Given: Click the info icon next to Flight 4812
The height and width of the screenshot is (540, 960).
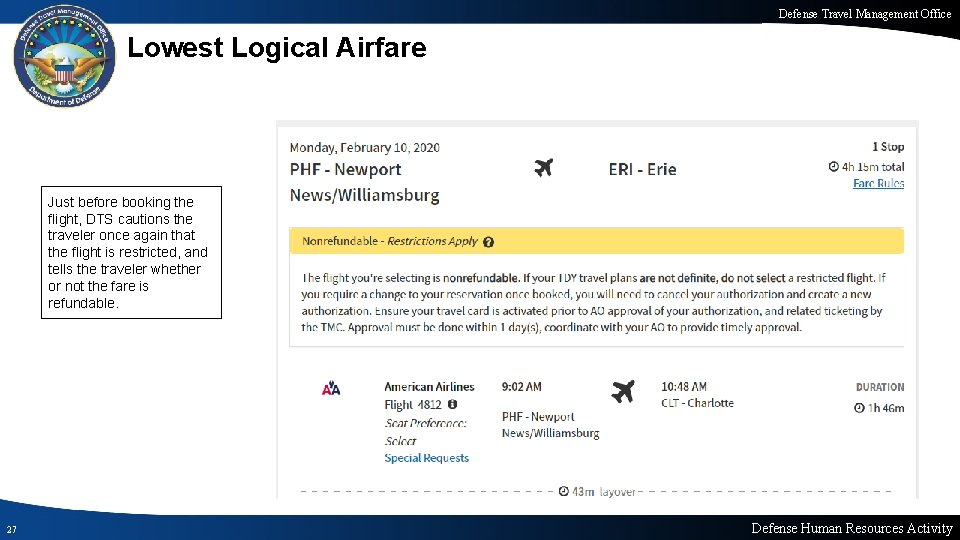Looking at the screenshot, I should (452, 404).
